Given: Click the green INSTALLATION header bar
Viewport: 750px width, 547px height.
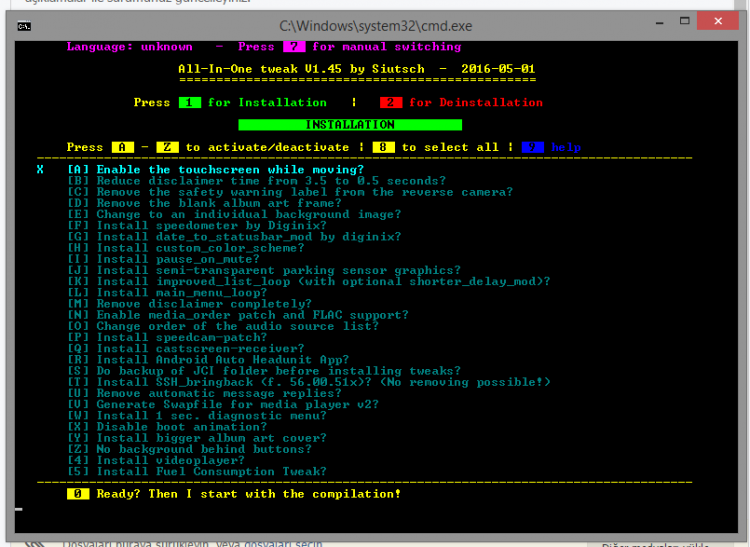Looking at the screenshot, I should tap(350, 125).
